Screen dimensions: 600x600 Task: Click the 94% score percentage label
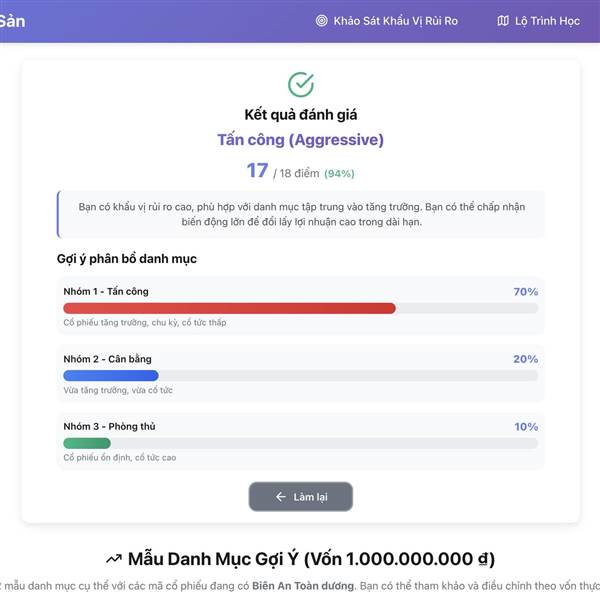pos(339,174)
